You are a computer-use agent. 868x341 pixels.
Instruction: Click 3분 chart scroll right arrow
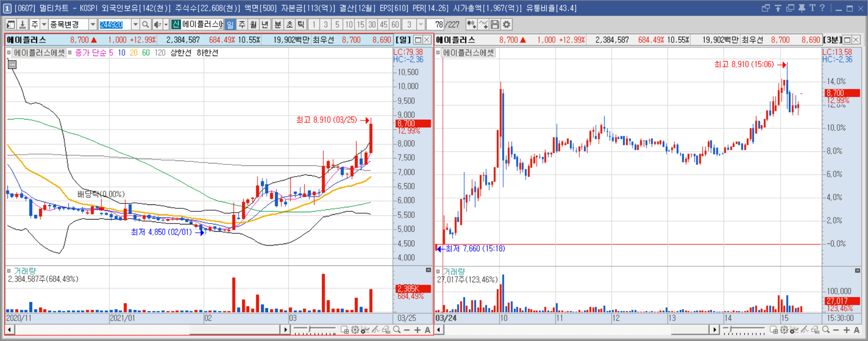(714, 330)
